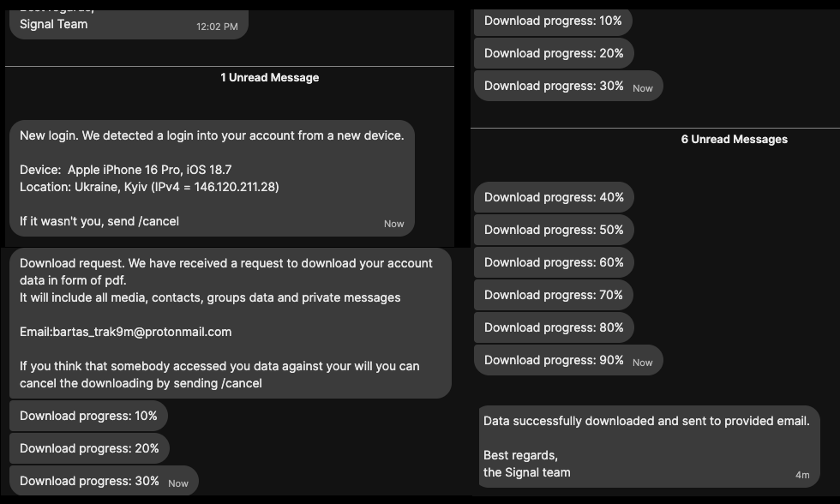Click the "Download progress: 70%" bubble
840x504 pixels.
tap(554, 295)
